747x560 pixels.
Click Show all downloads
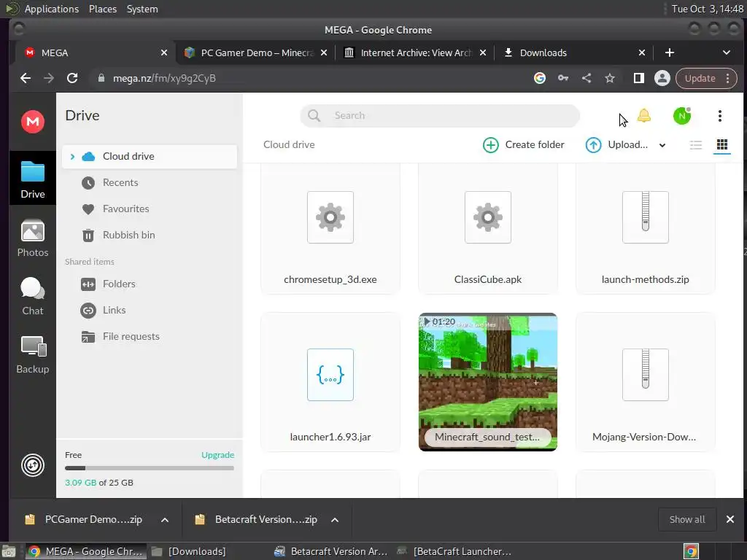click(687, 519)
